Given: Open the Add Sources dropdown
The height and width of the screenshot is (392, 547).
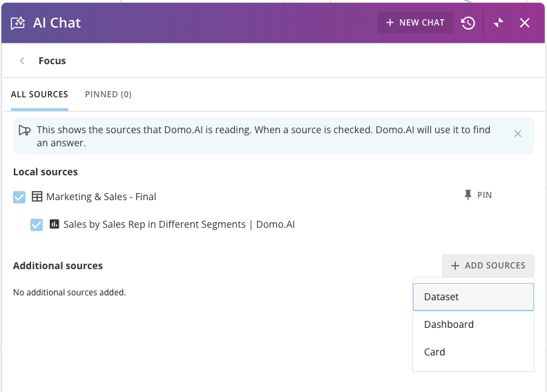Looking at the screenshot, I should 488,266.
